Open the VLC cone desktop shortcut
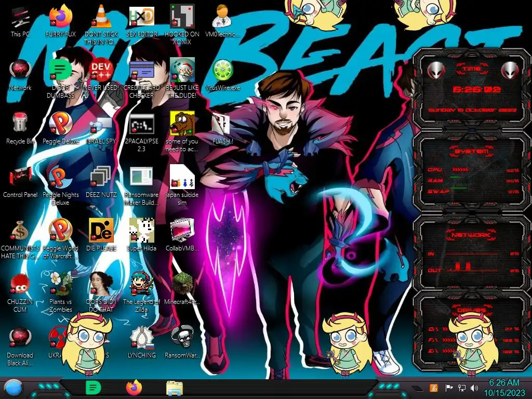The width and height of the screenshot is (532, 399). [101, 24]
